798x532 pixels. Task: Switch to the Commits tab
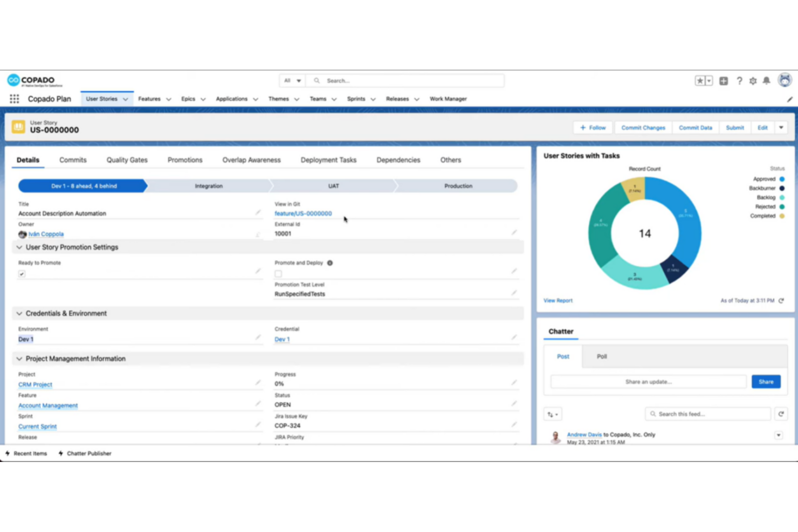73,160
